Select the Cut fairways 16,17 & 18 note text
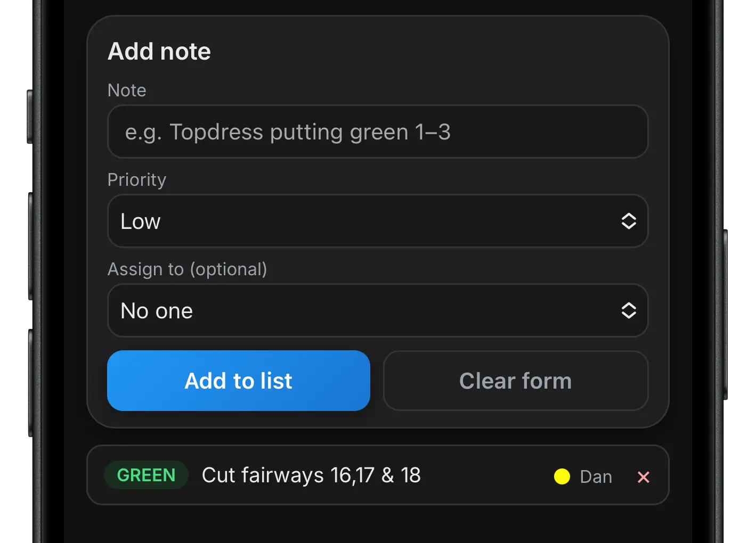 coord(311,475)
